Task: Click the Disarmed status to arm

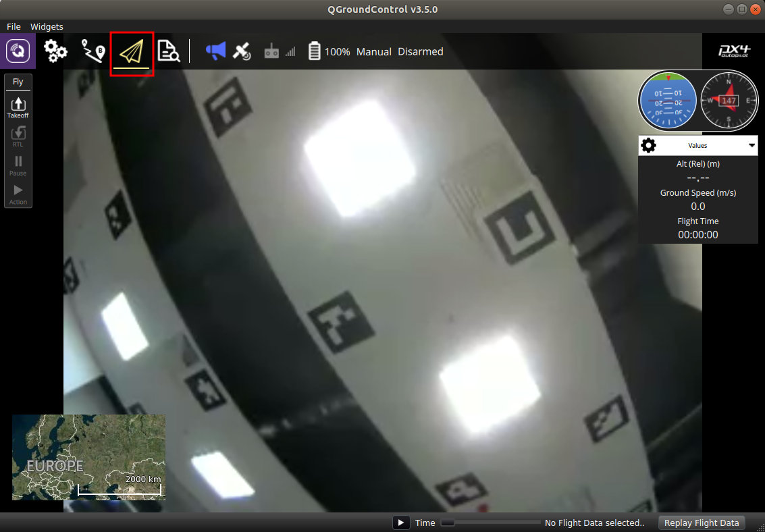Action: 420,51
